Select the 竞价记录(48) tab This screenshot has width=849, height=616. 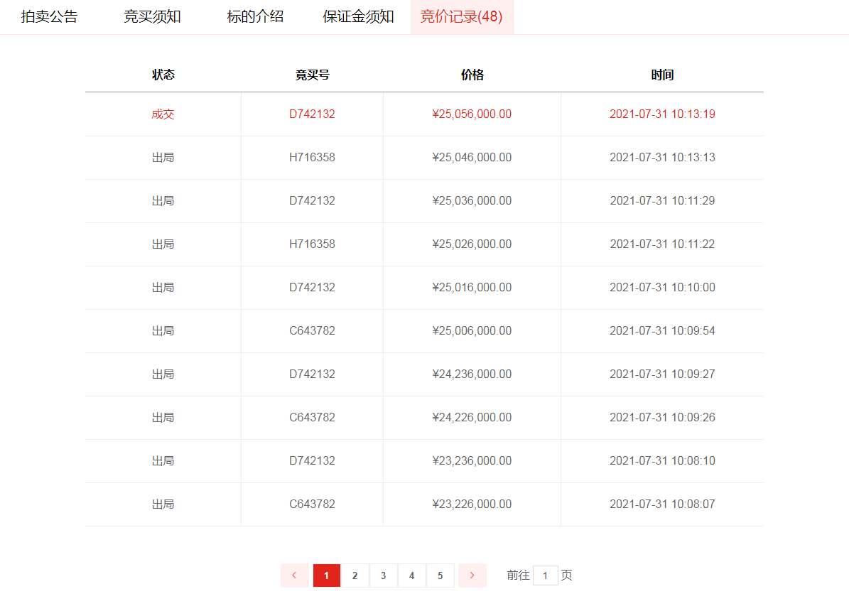(x=461, y=17)
